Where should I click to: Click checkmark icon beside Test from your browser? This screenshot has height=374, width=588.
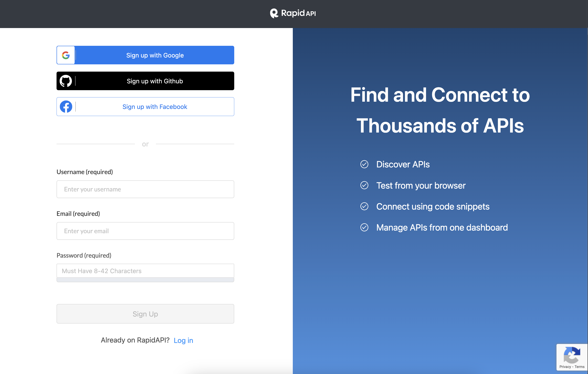[364, 185]
